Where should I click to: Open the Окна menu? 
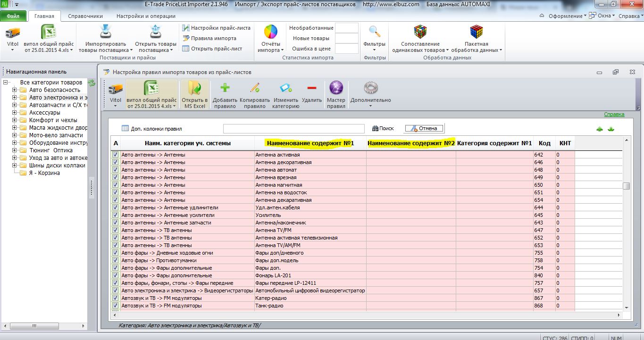[602, 16]
